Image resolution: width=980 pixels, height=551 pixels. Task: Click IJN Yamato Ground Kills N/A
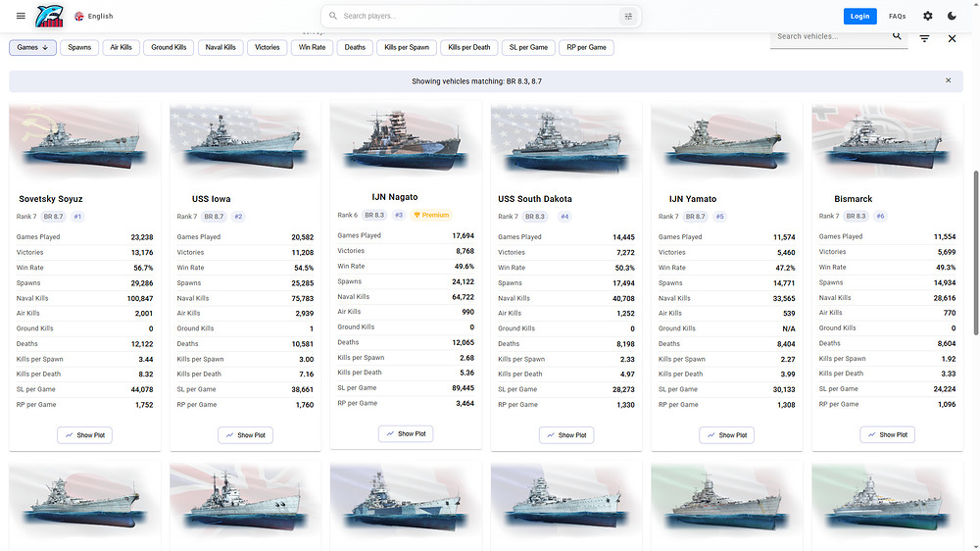coord(789,328)
